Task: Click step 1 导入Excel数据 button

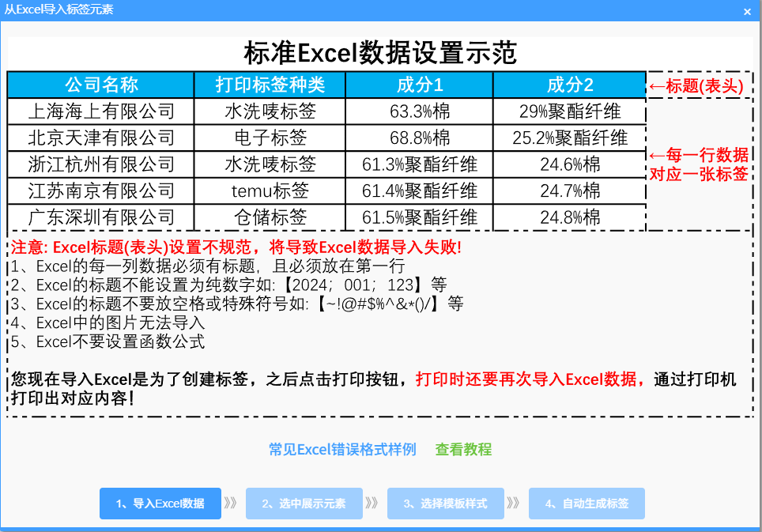Action: point(160,504)
